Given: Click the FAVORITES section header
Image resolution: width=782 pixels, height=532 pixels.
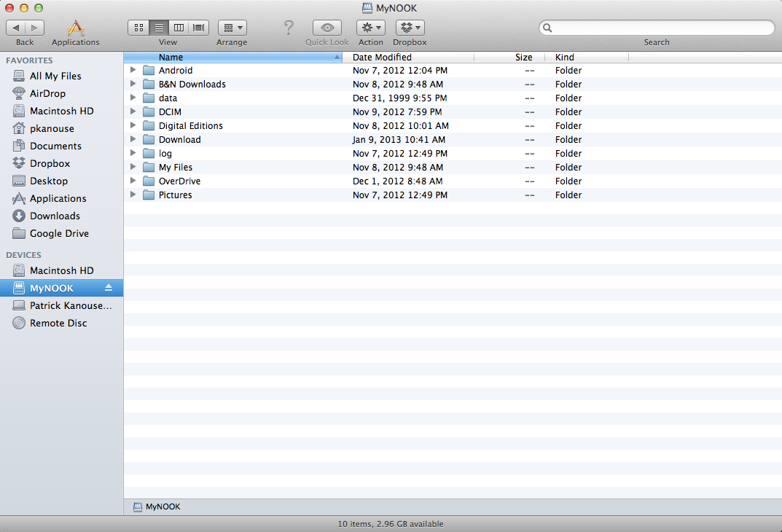Looking at the screenshot, I should (x=29, y=60).
